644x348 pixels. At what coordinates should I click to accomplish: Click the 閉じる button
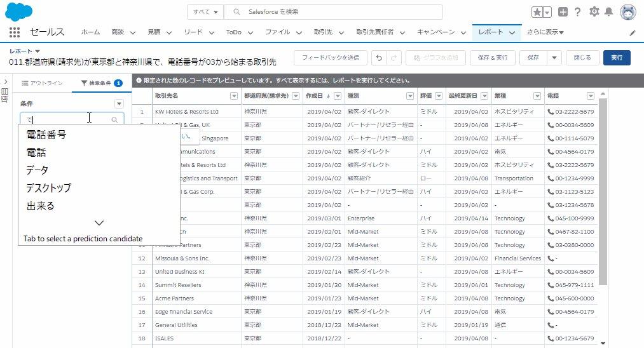582,58
